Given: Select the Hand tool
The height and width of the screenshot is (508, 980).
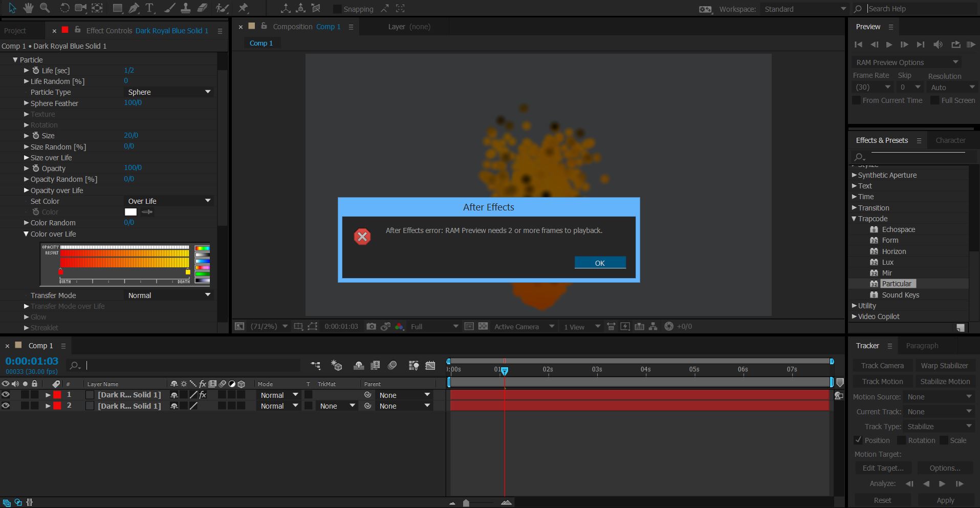Looking at the screenshot, I should 29,8.
